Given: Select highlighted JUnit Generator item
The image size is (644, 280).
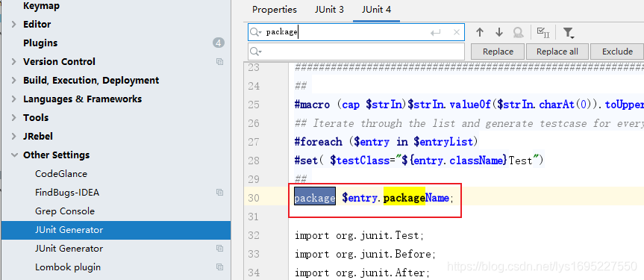Looking at the screenshot, I should tap(116, 230).
